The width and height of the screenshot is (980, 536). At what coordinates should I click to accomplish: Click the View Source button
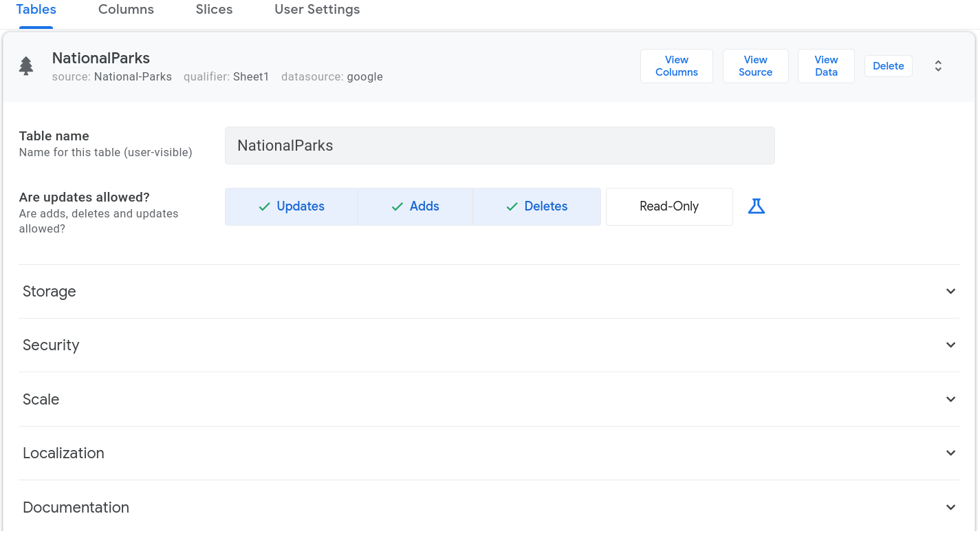[755, 66]
